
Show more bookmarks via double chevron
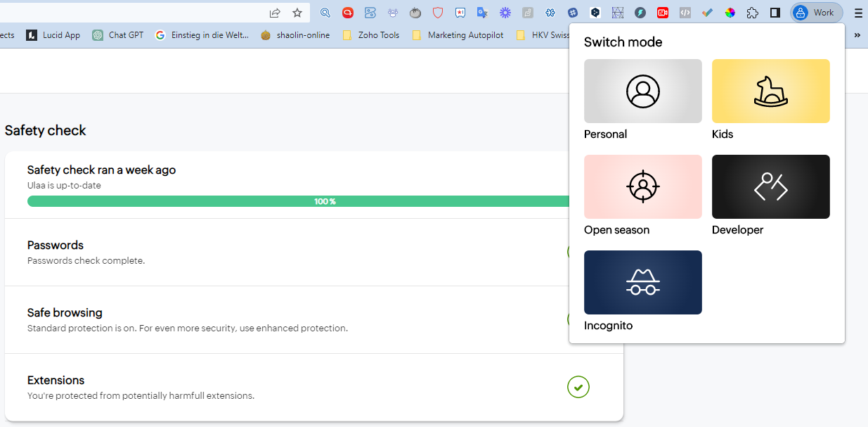tap(857, 35)
